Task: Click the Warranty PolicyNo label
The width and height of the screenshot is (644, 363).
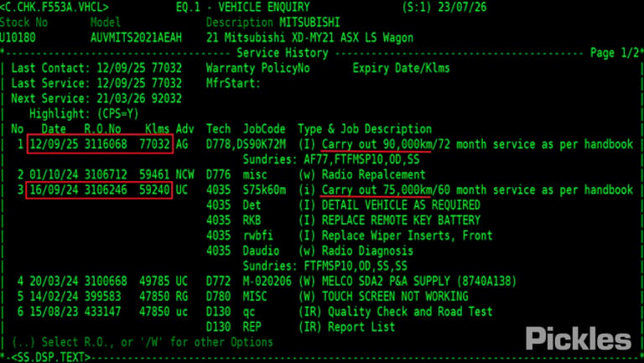Action: (x=258, y=68)
